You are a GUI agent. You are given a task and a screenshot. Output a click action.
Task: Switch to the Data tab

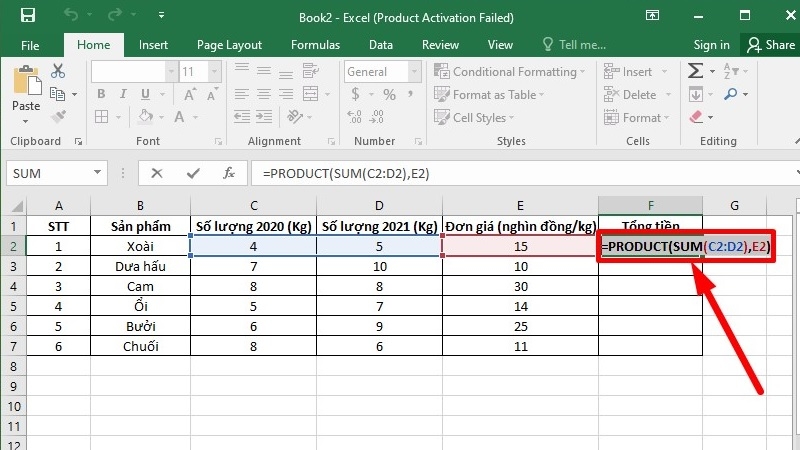click(x=381, y=45)
